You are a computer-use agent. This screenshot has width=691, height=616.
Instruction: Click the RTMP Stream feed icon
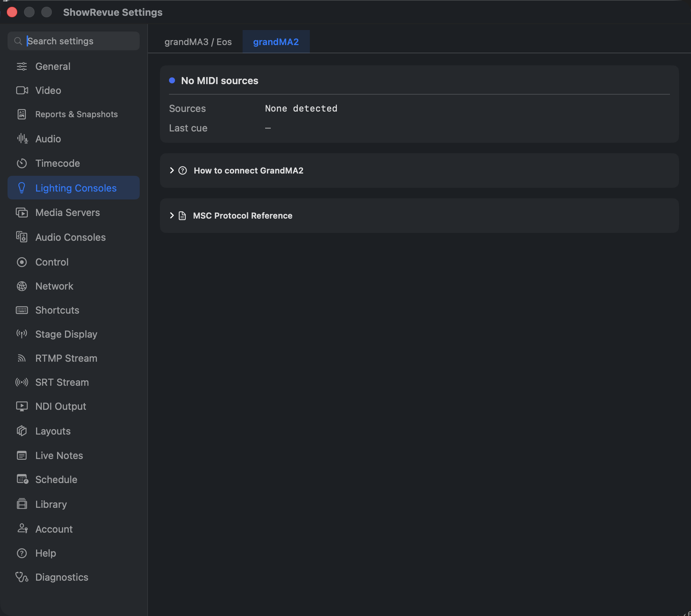point(22,358)
